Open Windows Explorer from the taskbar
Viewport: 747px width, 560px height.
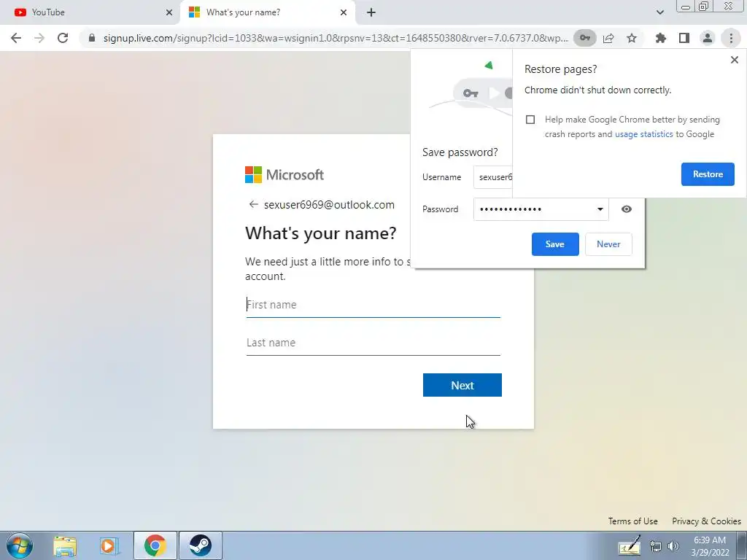click(x=65, y=545)
